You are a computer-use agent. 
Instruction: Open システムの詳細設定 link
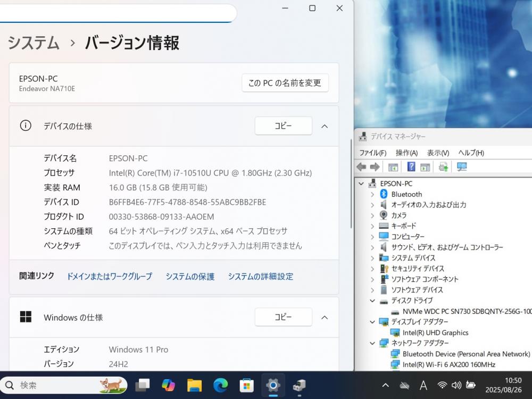click(x=261, y=277)
